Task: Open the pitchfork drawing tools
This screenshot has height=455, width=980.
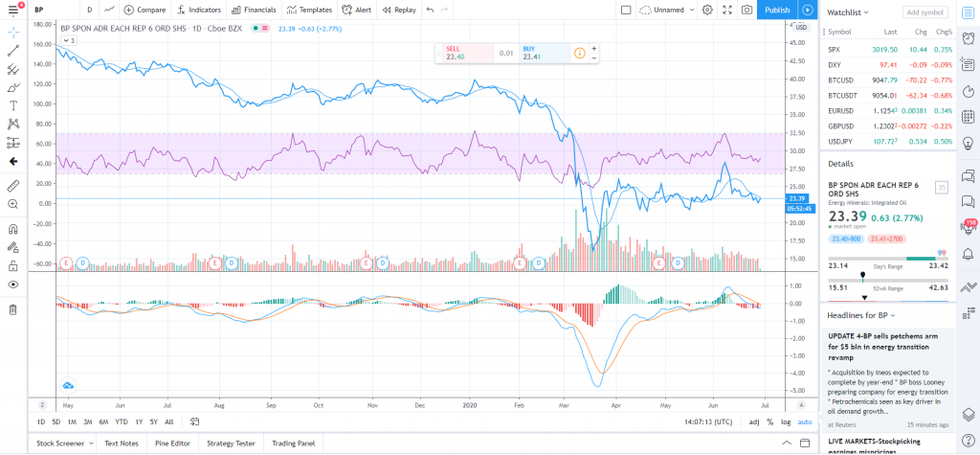Action: click(13, 70)
